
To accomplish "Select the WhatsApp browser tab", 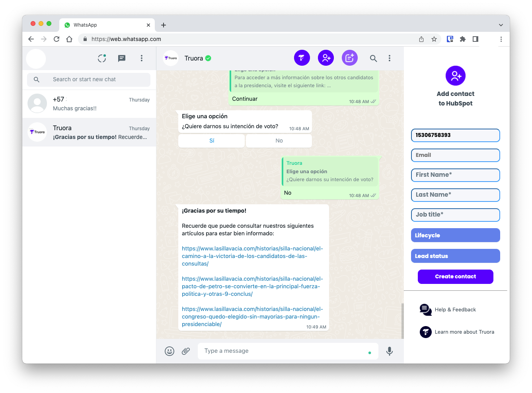I will (107, 25).
